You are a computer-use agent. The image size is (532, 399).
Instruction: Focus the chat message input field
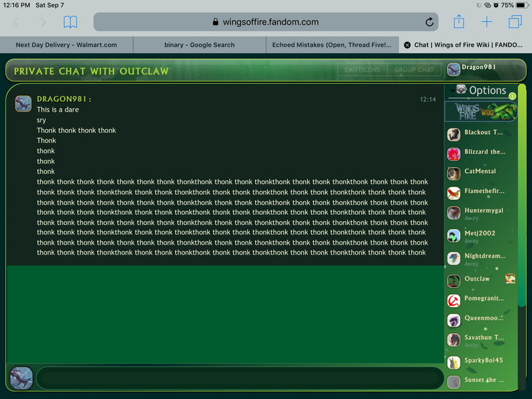[x=239, y=378]
